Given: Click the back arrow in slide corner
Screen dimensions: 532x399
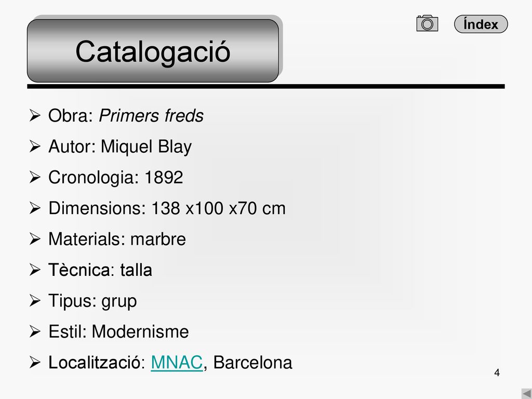Looking at the screenshot, I should pos(527,394).
